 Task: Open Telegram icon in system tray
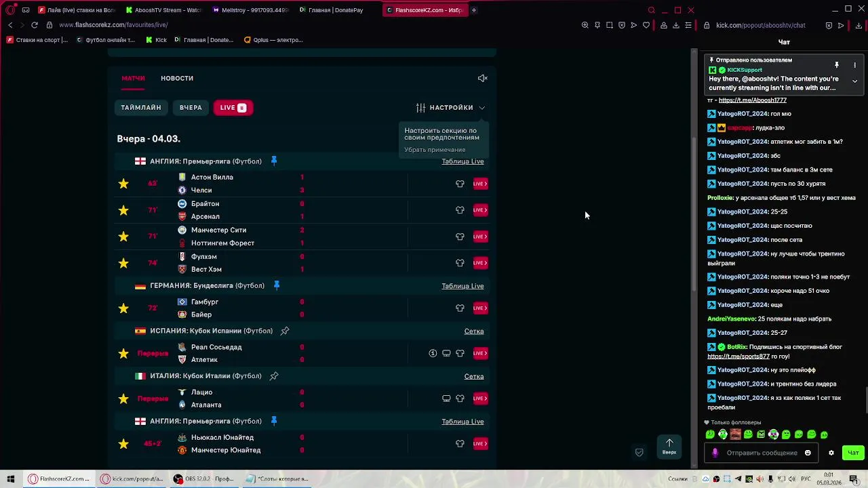(x=738, y=479)
